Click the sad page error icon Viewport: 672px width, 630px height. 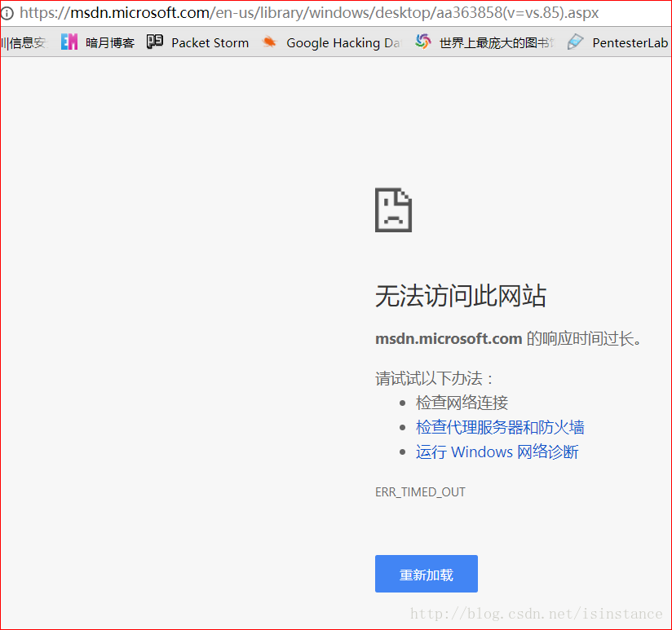pyautogui.click(x=393, y=209)
